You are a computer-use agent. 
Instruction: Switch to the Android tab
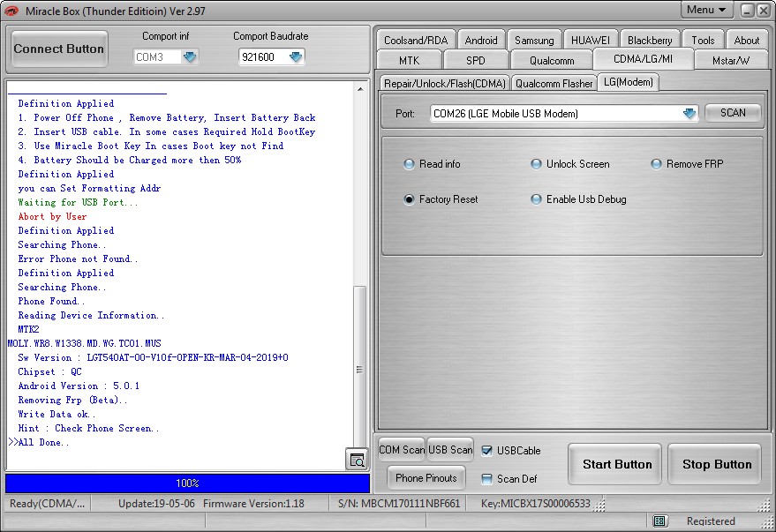tap(481, 40)
